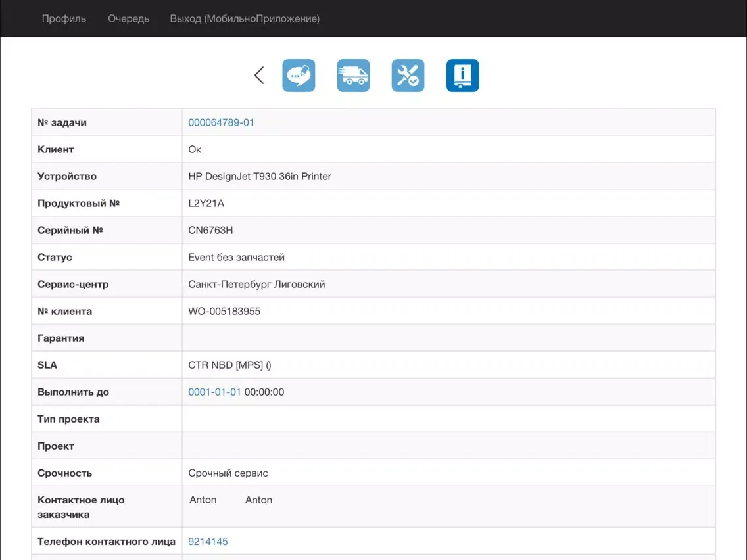Click the Продуктовый № row label
The height and width of the screenshot is (560, 747).
click(x=79, y=203)
